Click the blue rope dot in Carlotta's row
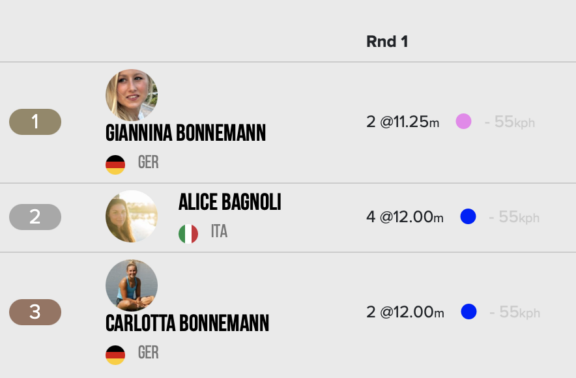This screenshot has width=576, height=378. tap(469, 312)
